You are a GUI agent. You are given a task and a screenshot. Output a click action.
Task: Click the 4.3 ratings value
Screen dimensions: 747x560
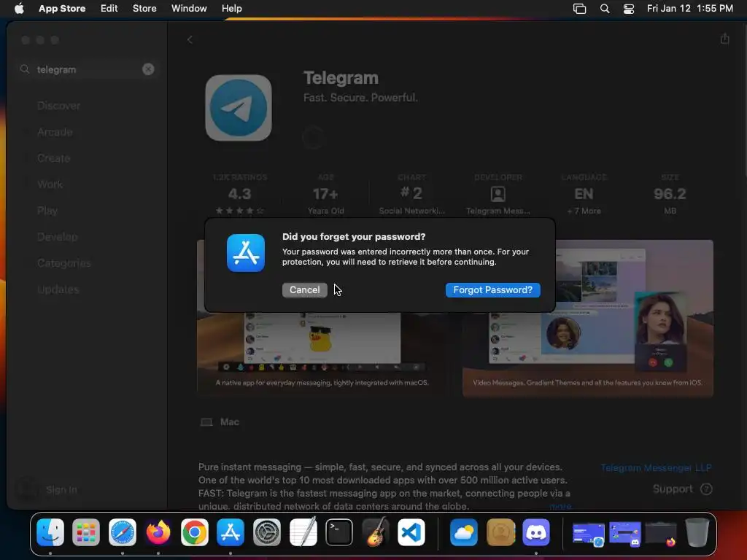coord(239,194)
